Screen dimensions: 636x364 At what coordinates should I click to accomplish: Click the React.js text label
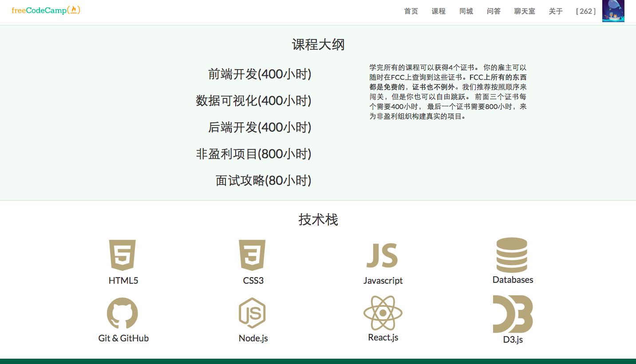tap(383, 337)
